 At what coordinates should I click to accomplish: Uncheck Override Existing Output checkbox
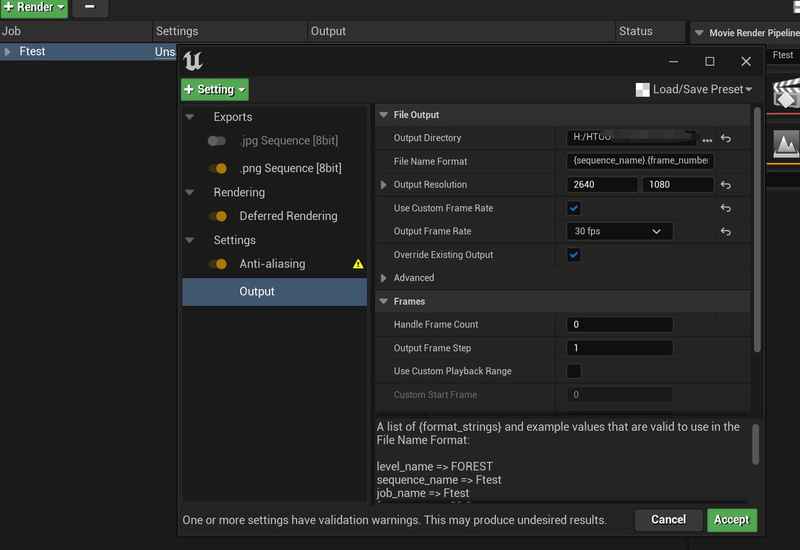(x=574, y=255)
